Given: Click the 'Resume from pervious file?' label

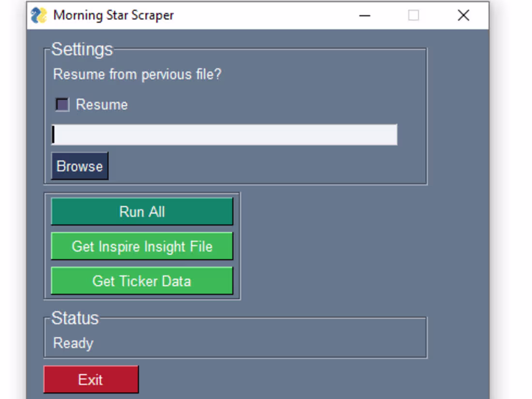Looking at the screenshot, I should (136, 74).
